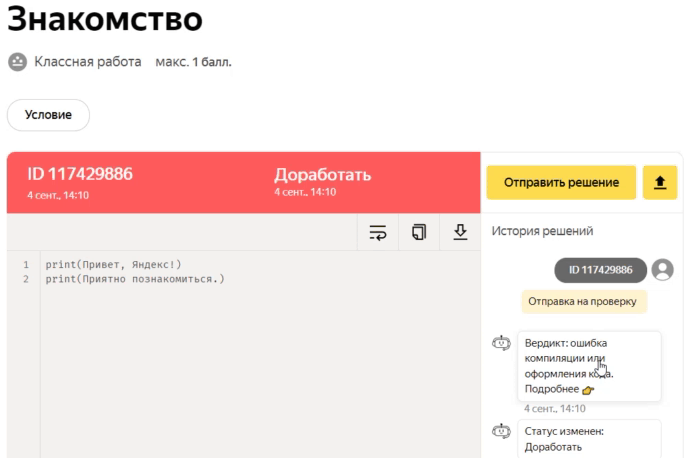Select the ID 117429886 chip in history
This screenshot has height=458, width=700.
[x=600, y=270]
